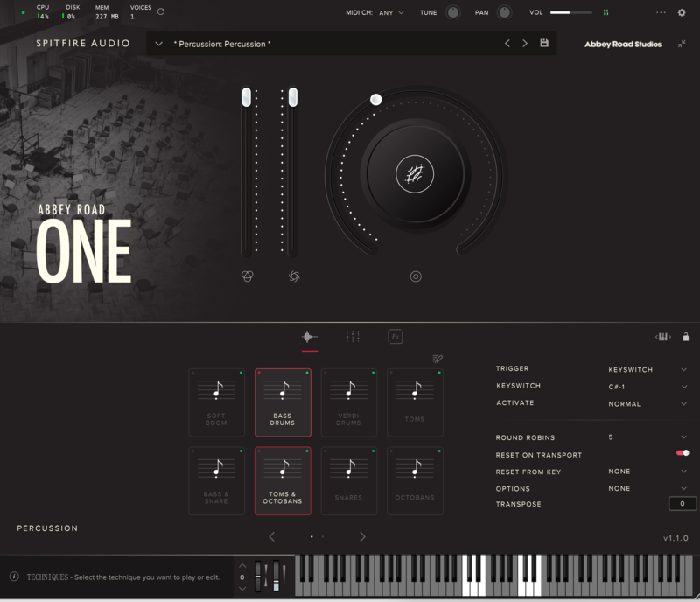Open the three-dots more options menu
The image size is (700, 602).
coord(661,12)
